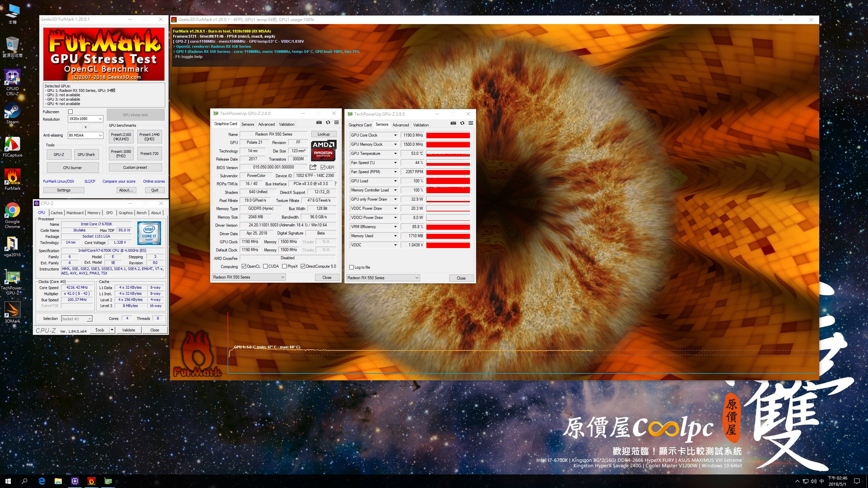Open the hamburger menu in GPU-Z Graphics Card window
This screenshot has height=488, width=868.
click(x=337, y=123)
